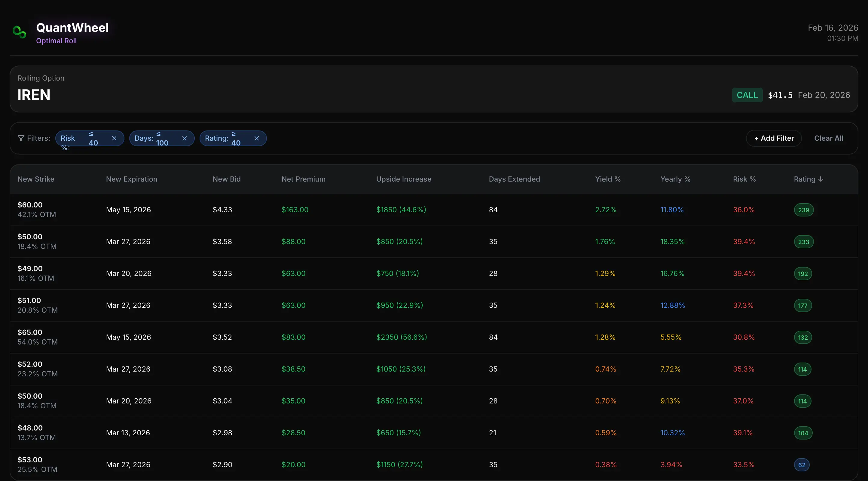The width and height of the screenshot is (868, 481).
Task: Select the $65.00 strike row
Action: pos(434,337)
